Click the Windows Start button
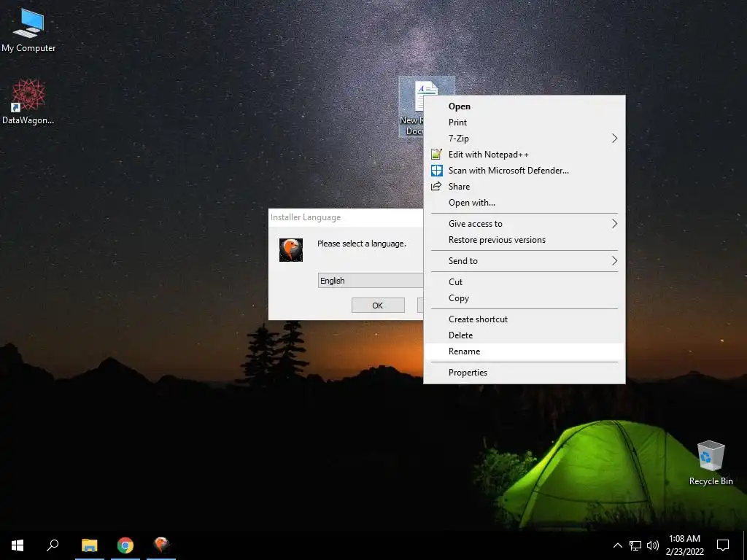 click(x=18, y=545)
